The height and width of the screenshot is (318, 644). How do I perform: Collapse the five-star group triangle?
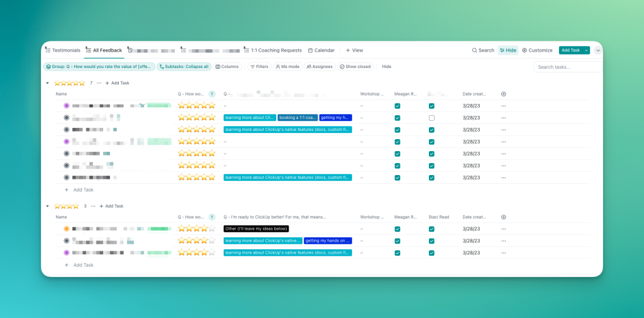click(x=47, y=82)
